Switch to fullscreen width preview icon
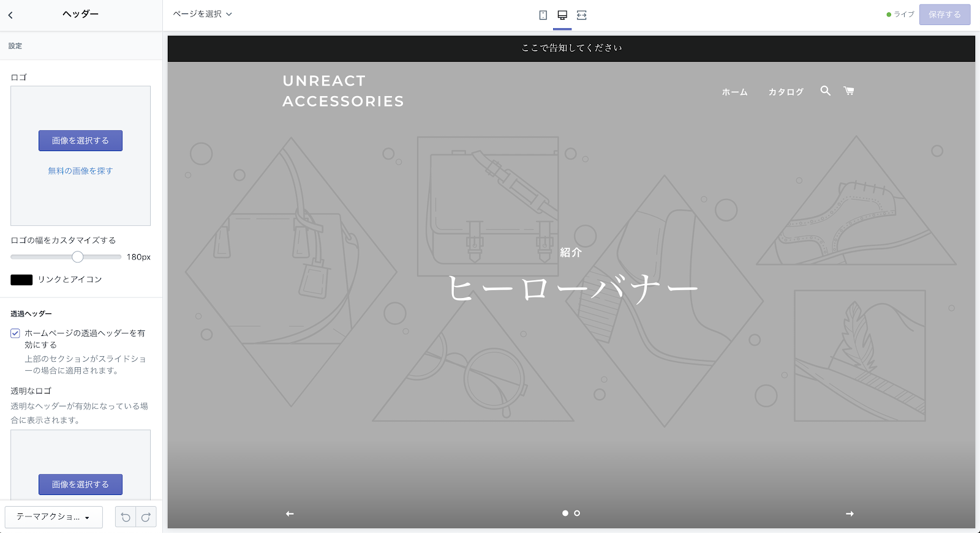The image size is (980, 533). [x=581, y=15]
